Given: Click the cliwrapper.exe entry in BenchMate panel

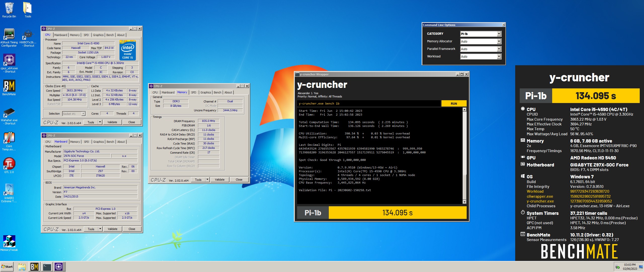Looking at the screenshot, I should pos(540,196).
